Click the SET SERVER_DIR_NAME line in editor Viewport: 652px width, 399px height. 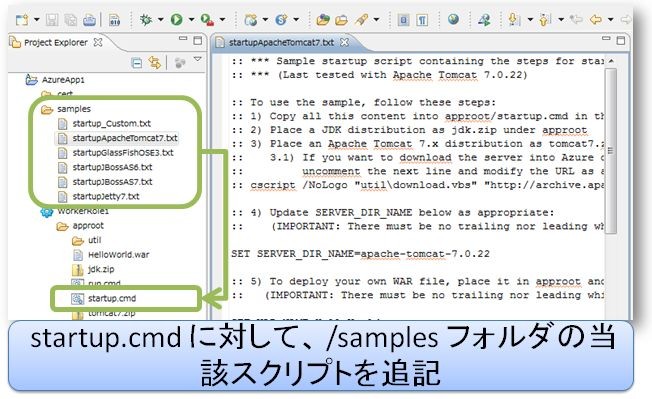coord(361,254)
